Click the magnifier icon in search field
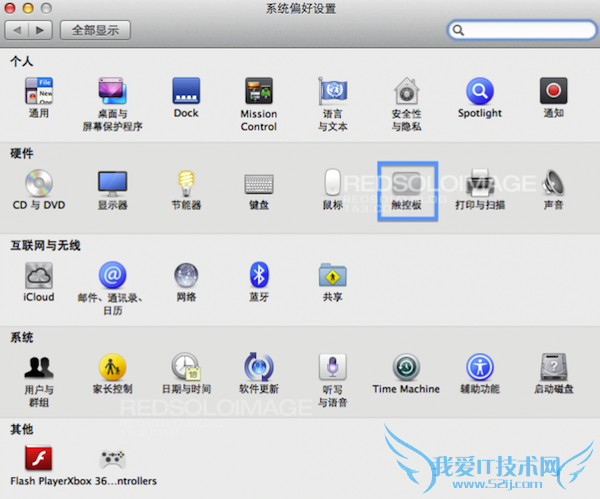The height and width of the screenshot is (499, 600). click(x=458, y=30)
